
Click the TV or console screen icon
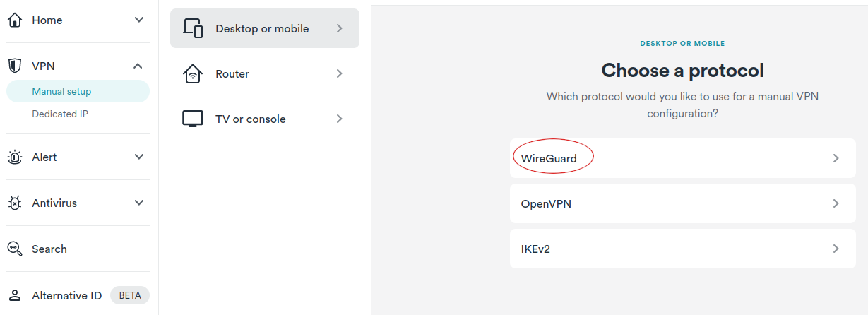[193, 119]
